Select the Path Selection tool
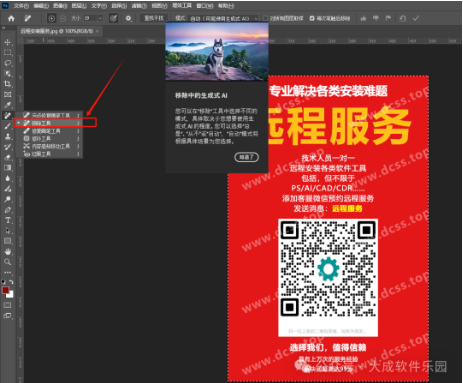The image size is (463, 383). point(8,230)
